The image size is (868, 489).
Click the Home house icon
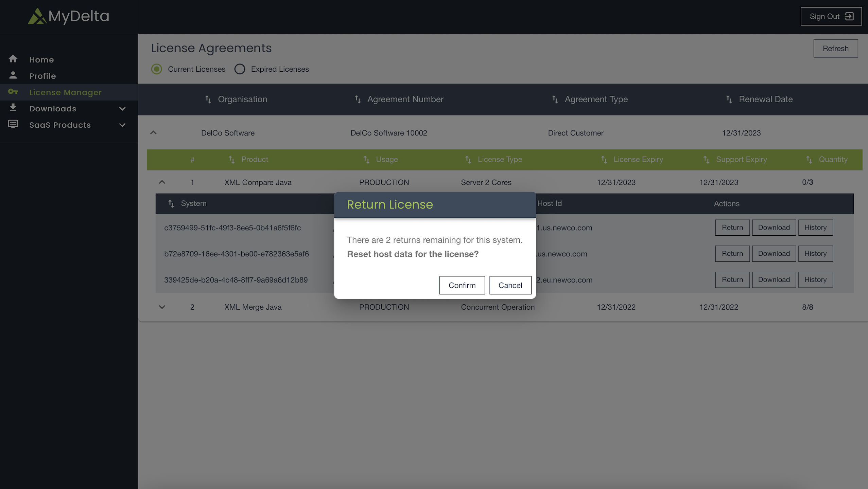13,59
